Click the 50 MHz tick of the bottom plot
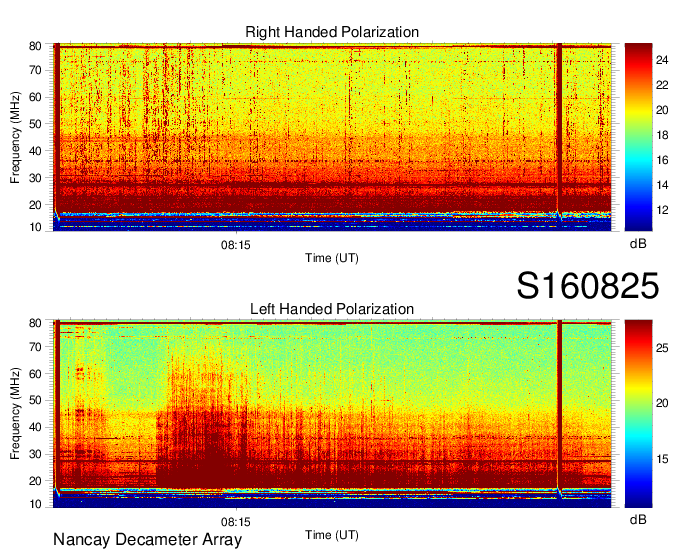The width and height of the screenshot is (680, 552). coord(35,400)
